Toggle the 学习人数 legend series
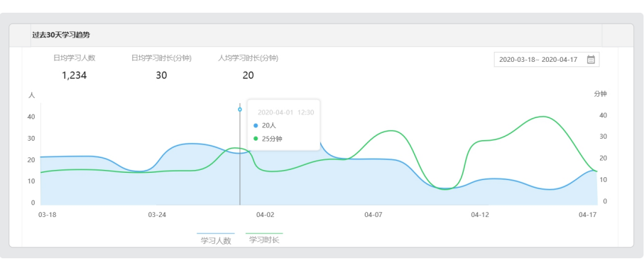 pos(216,239)
